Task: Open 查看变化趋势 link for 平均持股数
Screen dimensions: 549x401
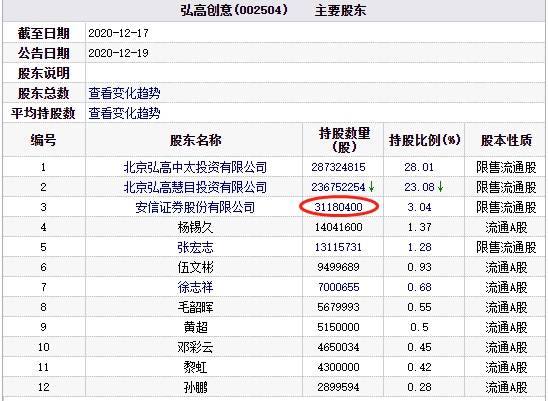Action: [x=124, y=113]
